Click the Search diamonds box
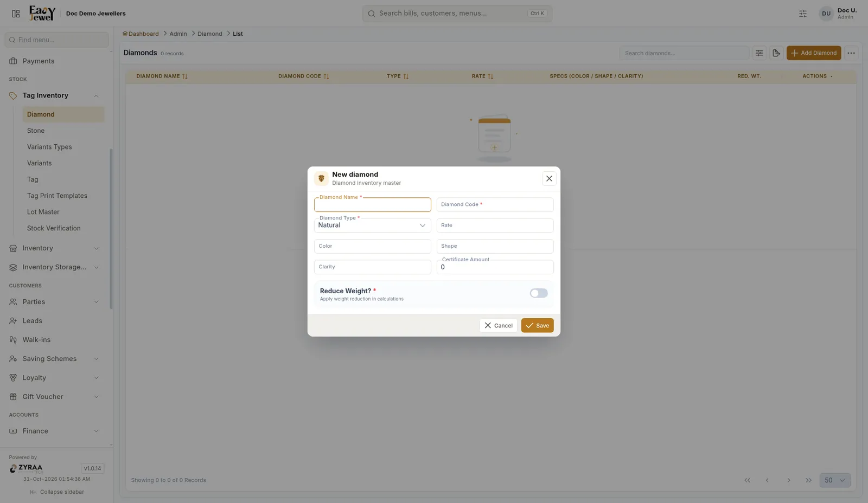Screen dimensions: 868x503 click(x=684, y=53)
